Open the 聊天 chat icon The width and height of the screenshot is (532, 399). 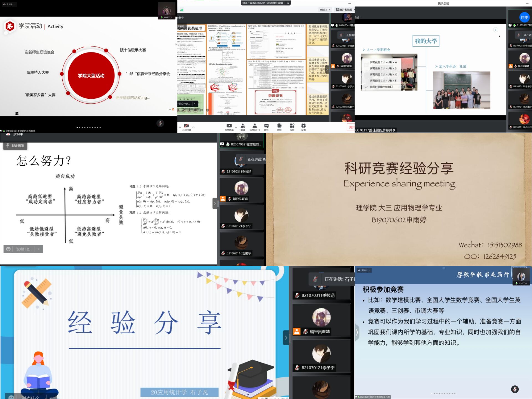[x=266, y=126]
